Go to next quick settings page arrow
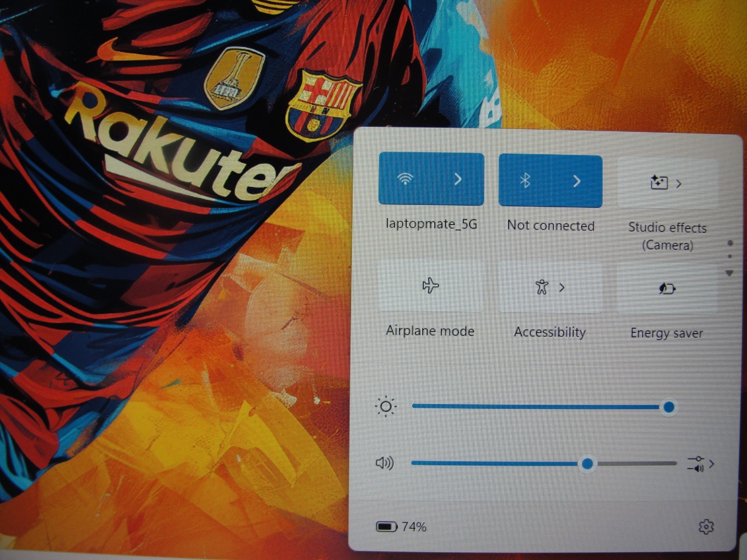 [730, 273]
